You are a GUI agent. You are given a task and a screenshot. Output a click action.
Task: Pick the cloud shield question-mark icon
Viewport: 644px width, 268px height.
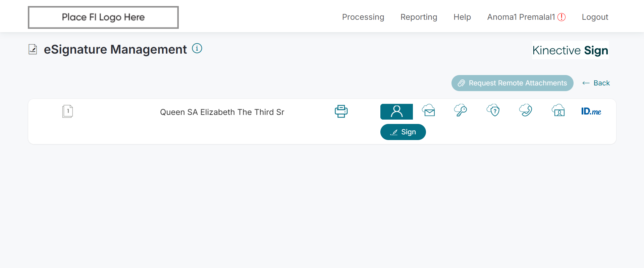[x=493, y=110]
